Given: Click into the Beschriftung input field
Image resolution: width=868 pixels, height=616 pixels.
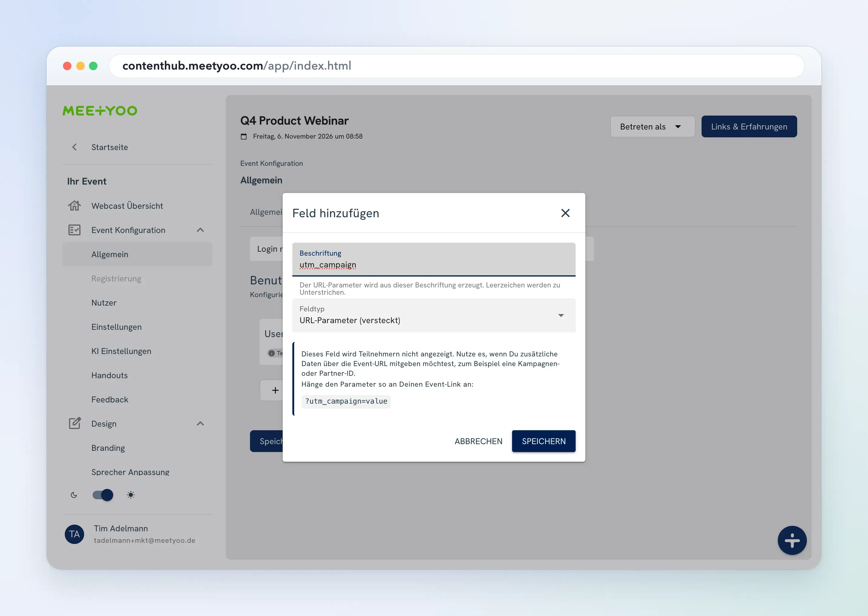Looking at the screenshot, I should point(434,260).
